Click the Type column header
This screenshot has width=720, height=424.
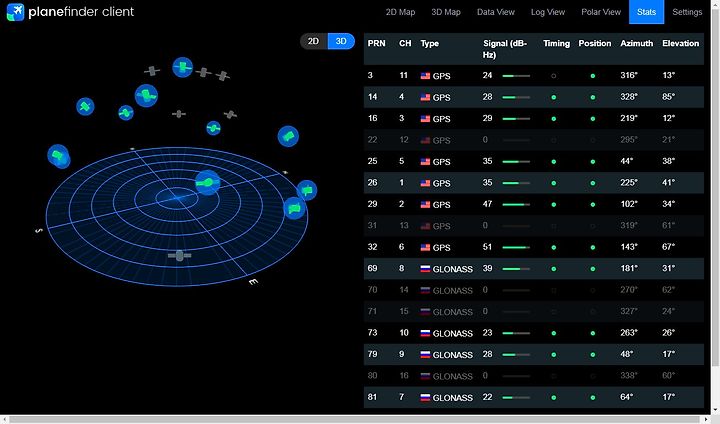pyautogui.click(x=430, y=43)
